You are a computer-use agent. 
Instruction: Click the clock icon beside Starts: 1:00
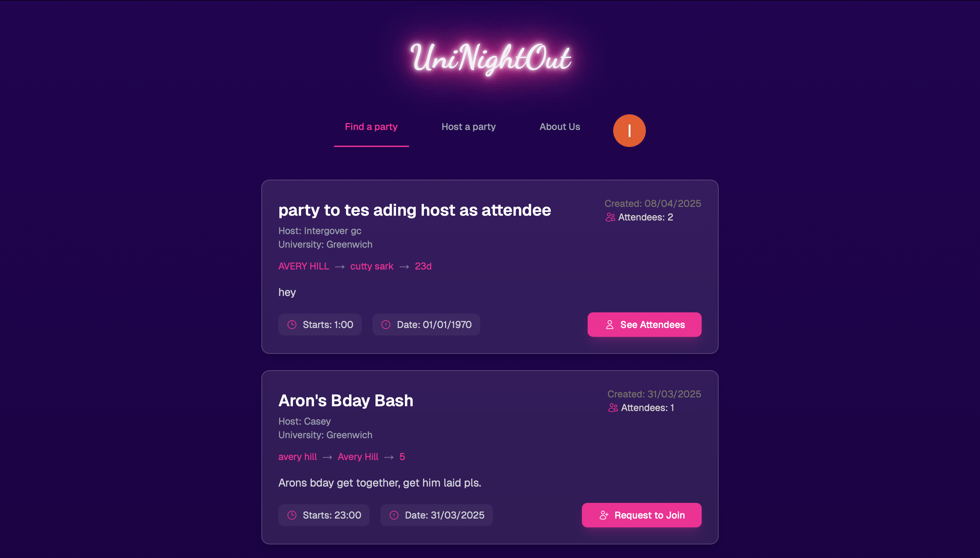coord(292,325)
